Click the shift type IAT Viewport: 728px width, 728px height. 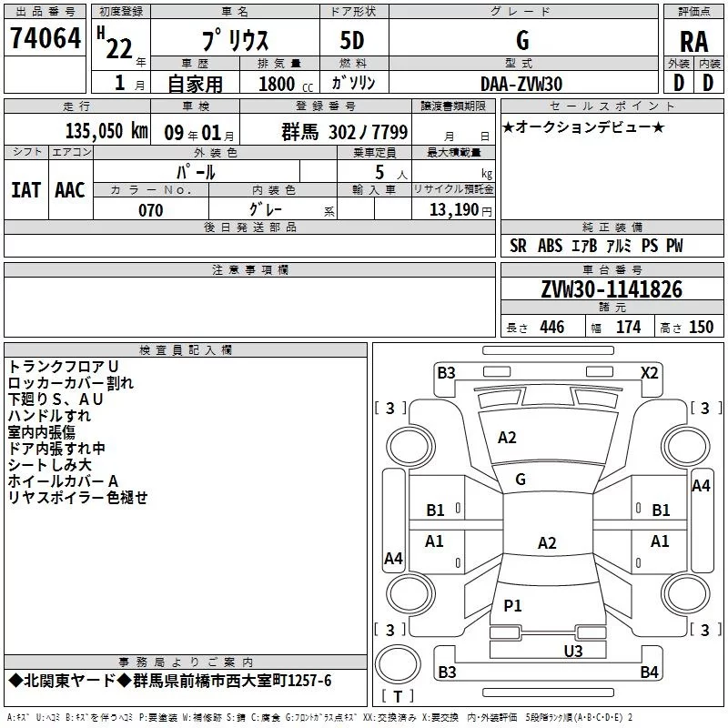point(26,190)
